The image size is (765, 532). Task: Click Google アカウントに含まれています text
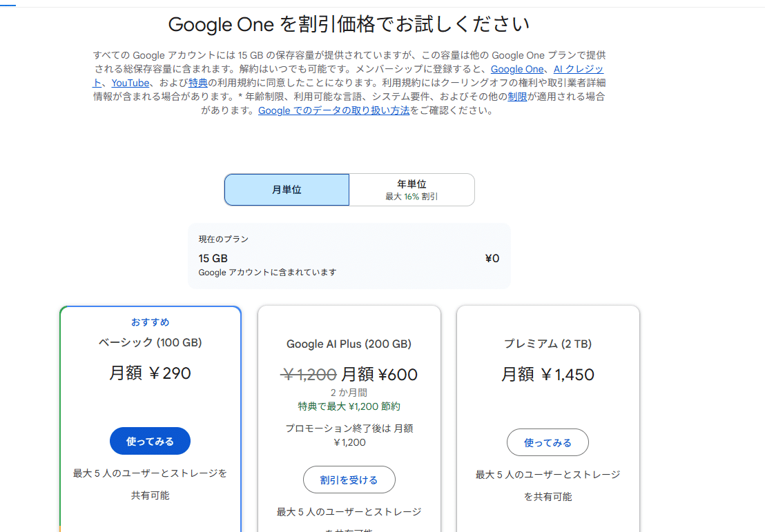point(267,273)
